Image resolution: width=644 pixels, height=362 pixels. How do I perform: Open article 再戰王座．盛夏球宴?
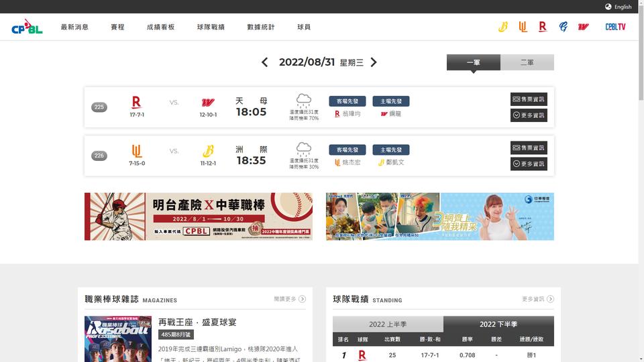(197, 322)
